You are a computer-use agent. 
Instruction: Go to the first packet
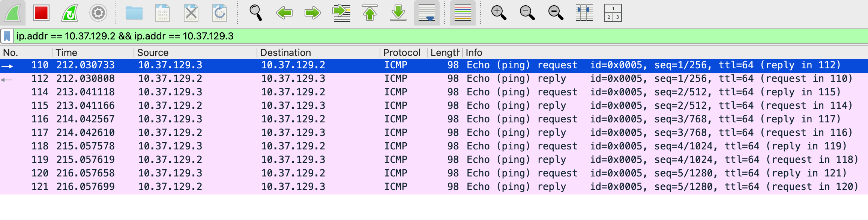pyautogui.click(x=370, y=13)
